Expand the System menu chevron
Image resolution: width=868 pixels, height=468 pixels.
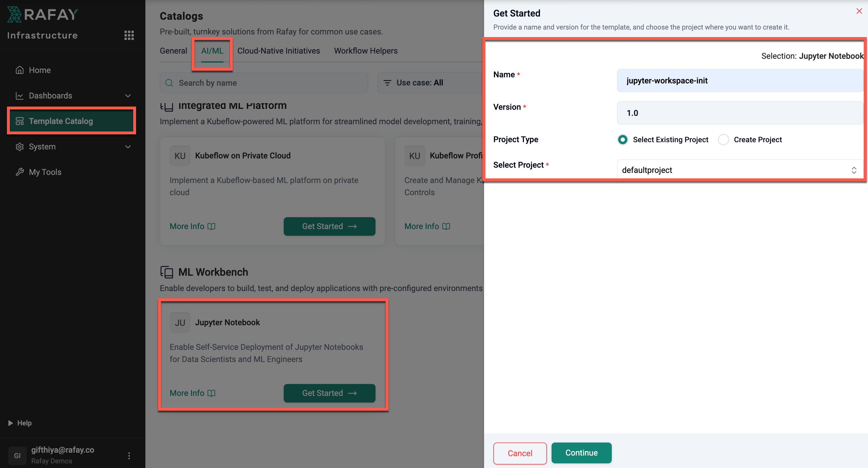coord(128,147)
